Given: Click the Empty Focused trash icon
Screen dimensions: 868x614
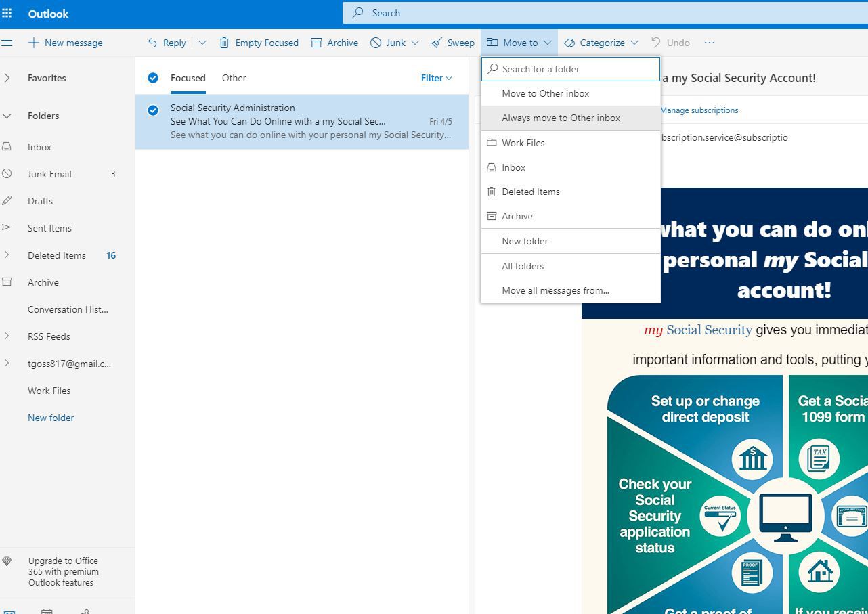Looking at the screenshot, I should [224, 43].
